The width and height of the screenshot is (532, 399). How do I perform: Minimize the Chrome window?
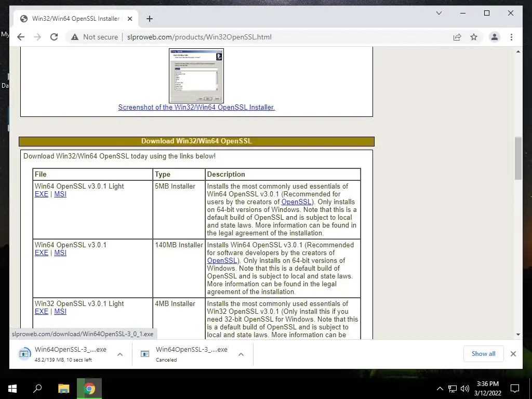point(463,13)
